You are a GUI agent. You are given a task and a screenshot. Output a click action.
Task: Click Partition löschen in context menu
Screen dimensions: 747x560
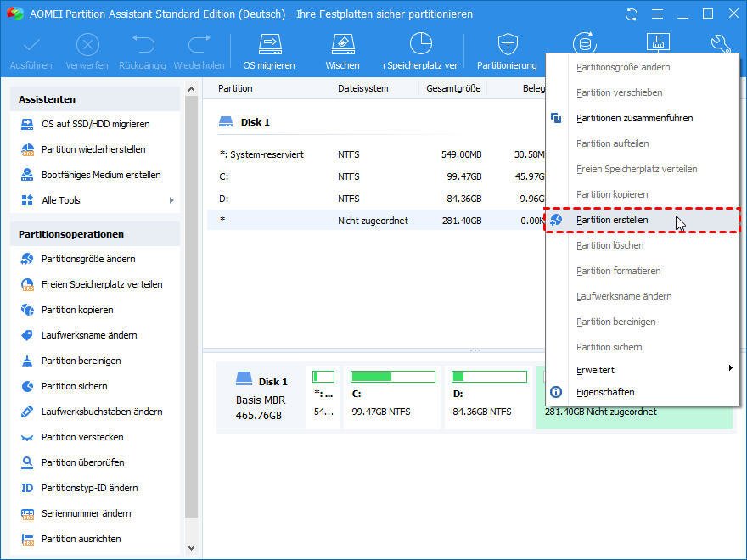(643, 246)
